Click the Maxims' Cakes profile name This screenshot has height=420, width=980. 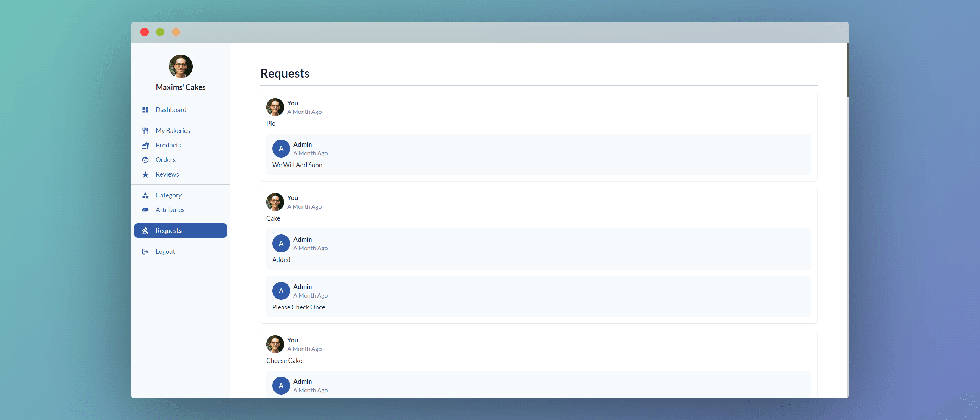click(181, 87)
